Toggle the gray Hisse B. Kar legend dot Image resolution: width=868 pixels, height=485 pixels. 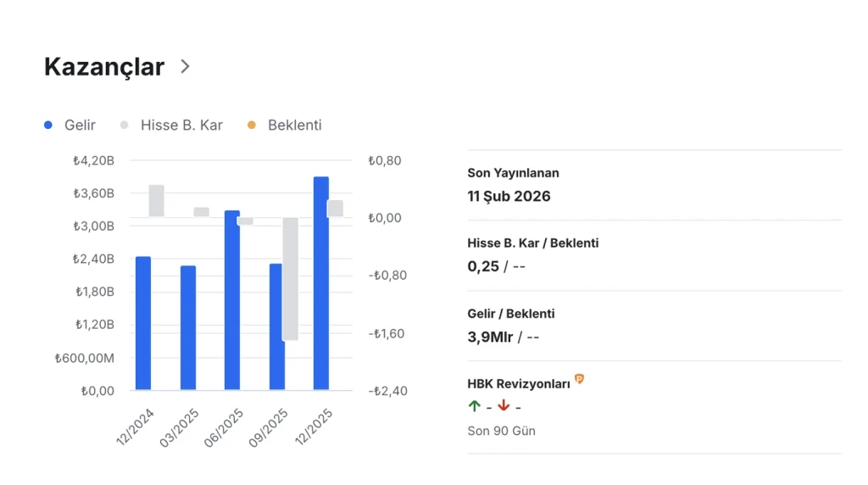point(124,125)
